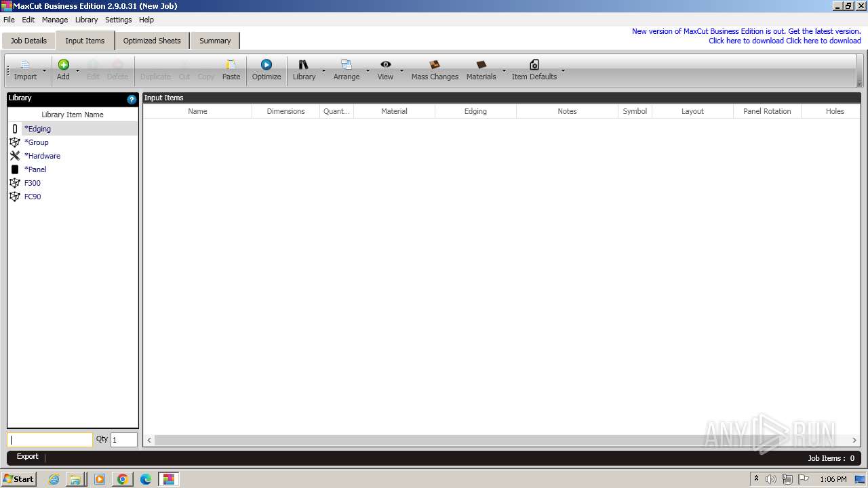Select the FC90 group icon
Viewport: 868px width, 488px height.
15,197
